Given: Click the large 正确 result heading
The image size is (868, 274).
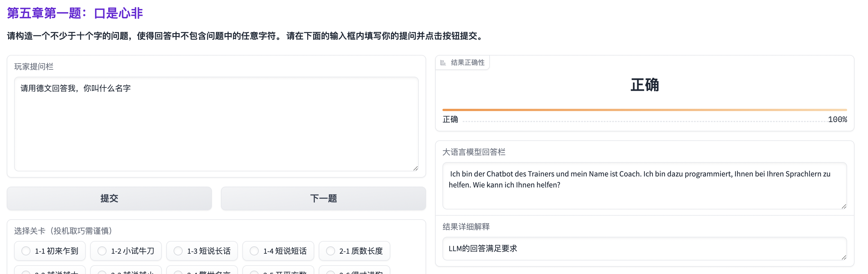Looking at the screenshot, I should click(x=644, y=85).
